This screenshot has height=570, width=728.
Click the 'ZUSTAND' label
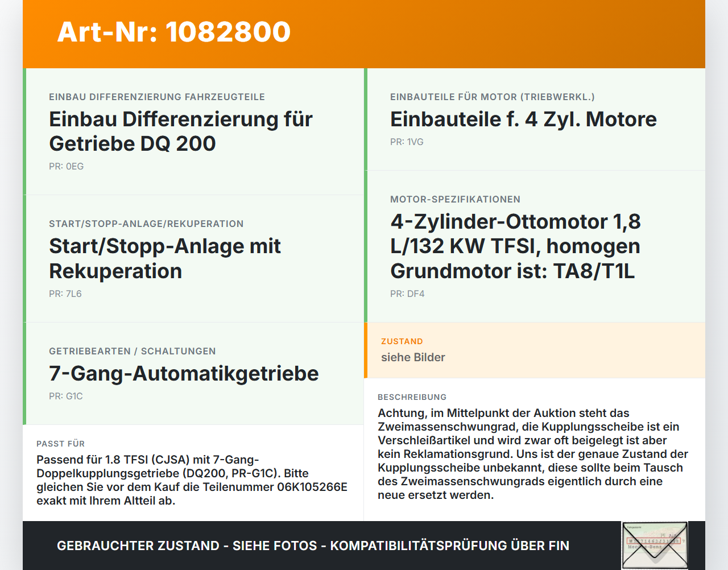pos(402,342)
